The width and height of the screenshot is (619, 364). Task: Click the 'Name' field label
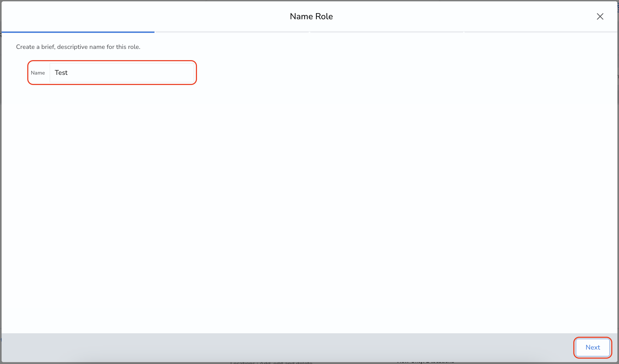[38, 73]
